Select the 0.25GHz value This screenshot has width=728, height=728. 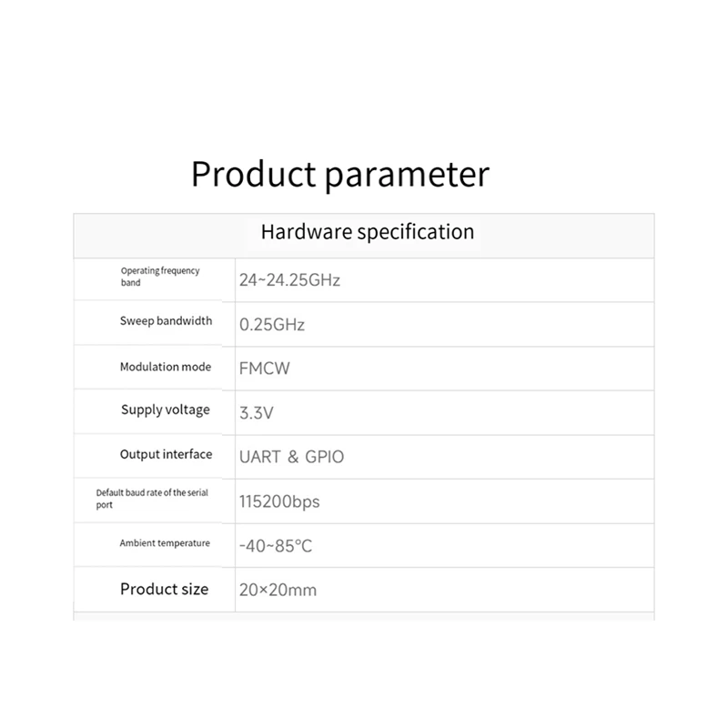tap(271, 325)
